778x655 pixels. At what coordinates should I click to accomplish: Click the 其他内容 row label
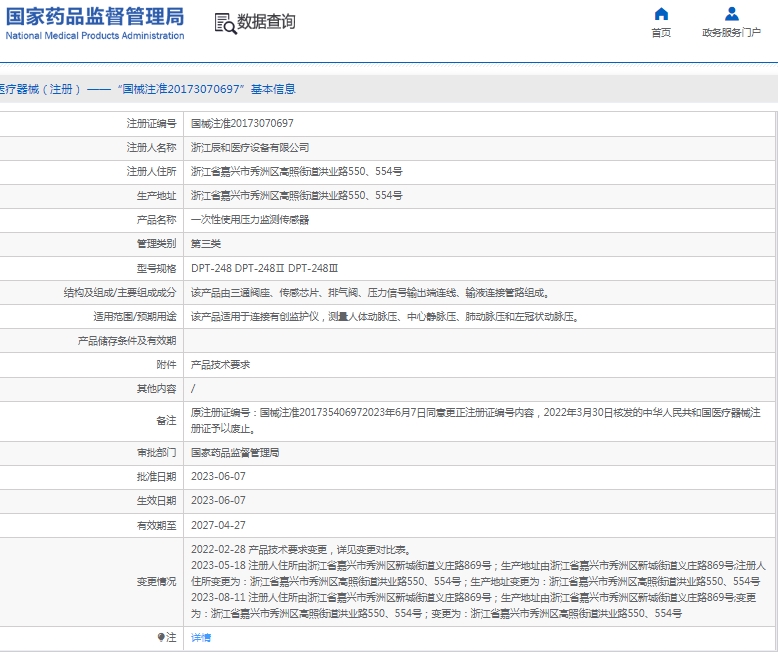(156, 389)
